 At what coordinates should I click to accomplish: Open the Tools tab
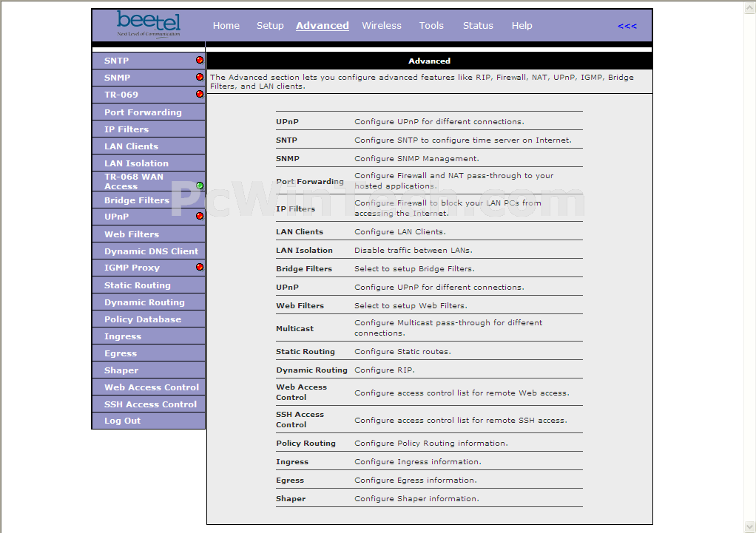tap(431, 26)
